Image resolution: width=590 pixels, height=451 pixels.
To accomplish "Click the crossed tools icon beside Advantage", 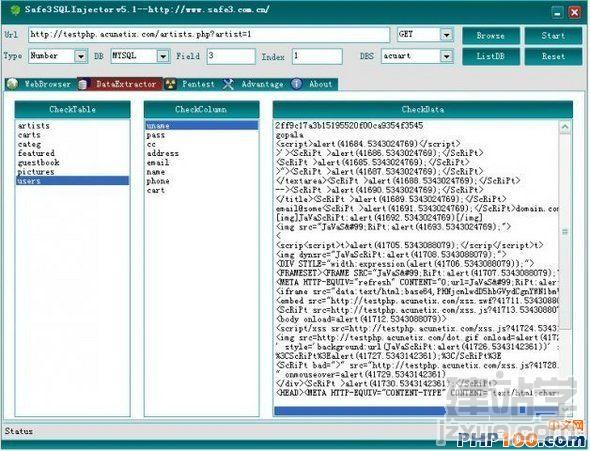I will tap(228, 84).
